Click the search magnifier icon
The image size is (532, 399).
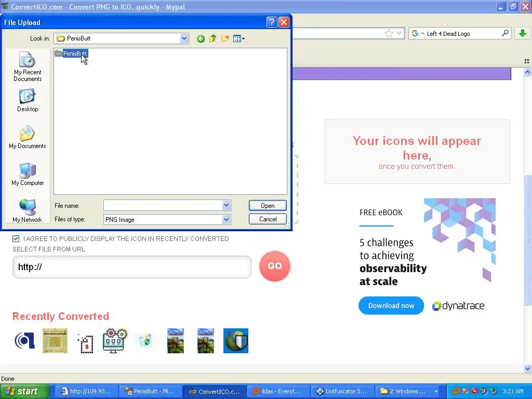click(505, 33)
